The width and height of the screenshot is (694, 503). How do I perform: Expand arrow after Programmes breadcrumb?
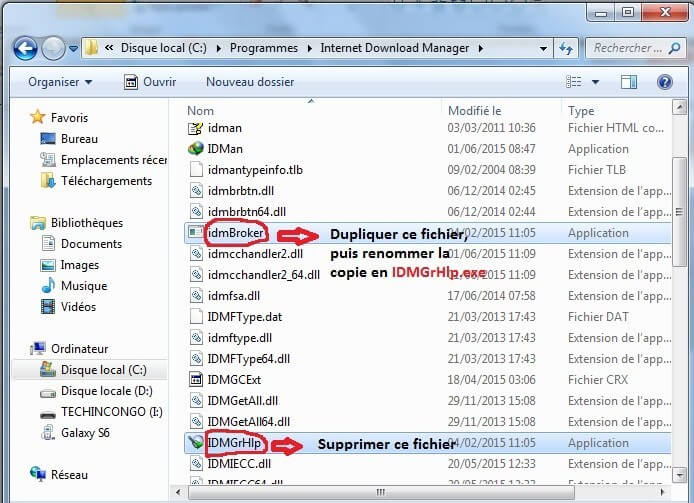pyautogui.click(x=310, y=48)
